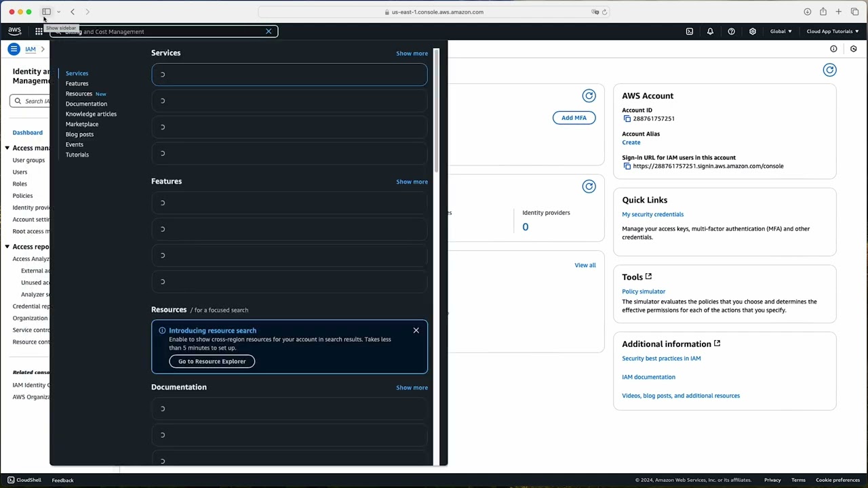This screenshot has height=488, width=868.
Task: Select the Documentation search category
Action: [86, 104]
